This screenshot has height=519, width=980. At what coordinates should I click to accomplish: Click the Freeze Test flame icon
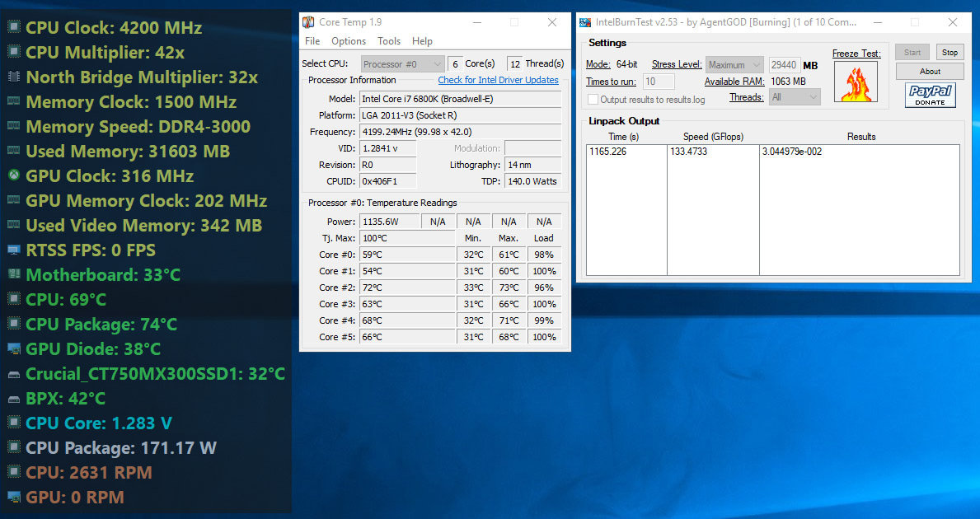pyautogui.click(x=856, y=82)
